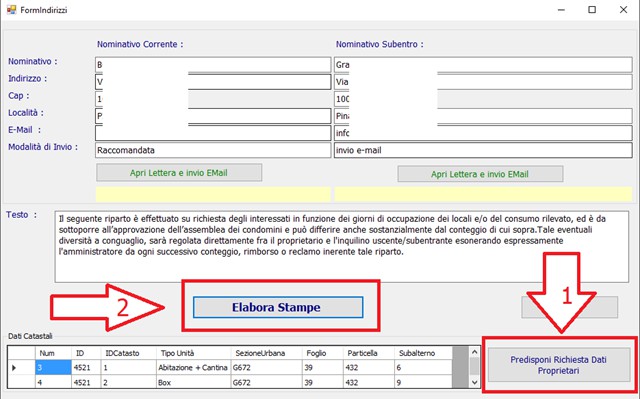
Task: Click the grid scrollbar up arrow
Action: pos(474,352)
